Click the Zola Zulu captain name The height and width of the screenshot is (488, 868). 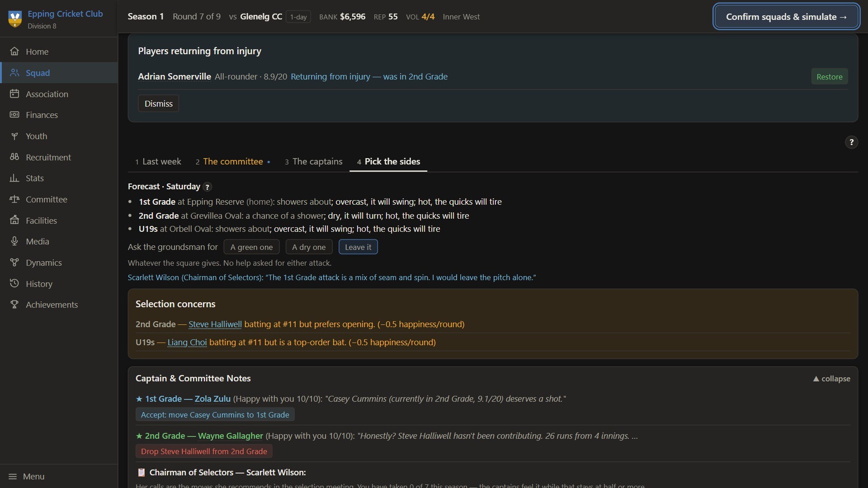coord(212,399)
